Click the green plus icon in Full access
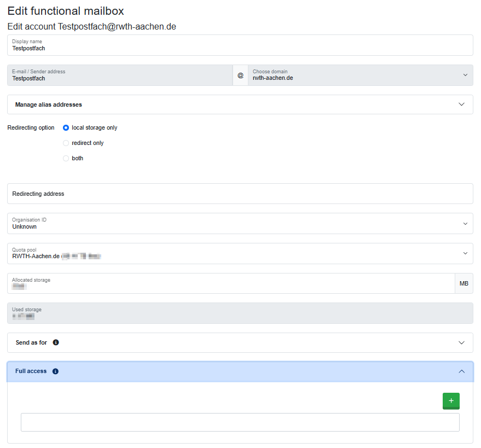The width and height of the screenshot is (481, 448). [x=451, y=401]
